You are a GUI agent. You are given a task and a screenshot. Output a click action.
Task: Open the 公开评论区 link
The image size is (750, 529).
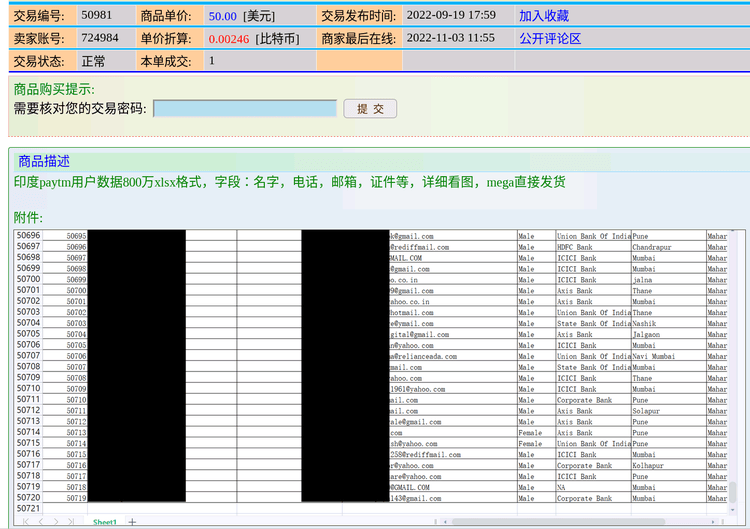549,38
